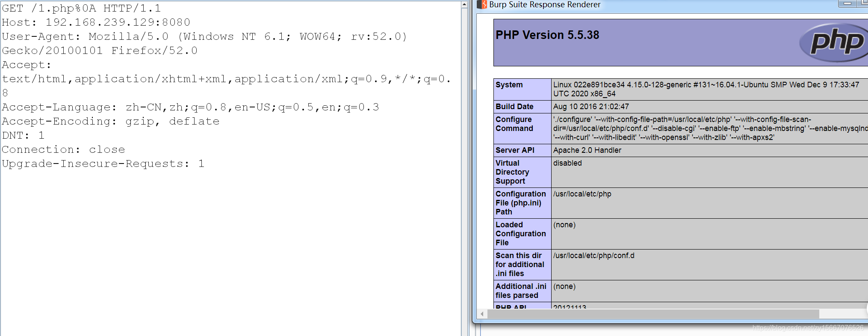Click the Burp Suite Response Renderer title text

point(545,4)
